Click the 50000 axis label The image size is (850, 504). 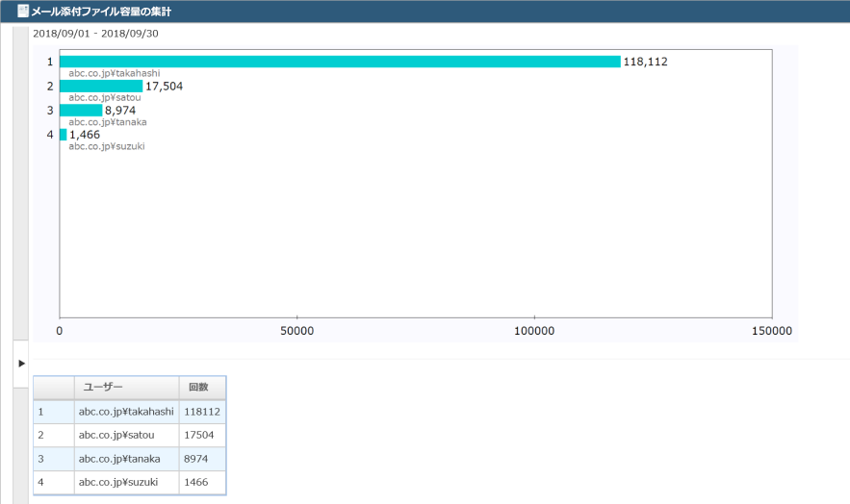point(296,331)
